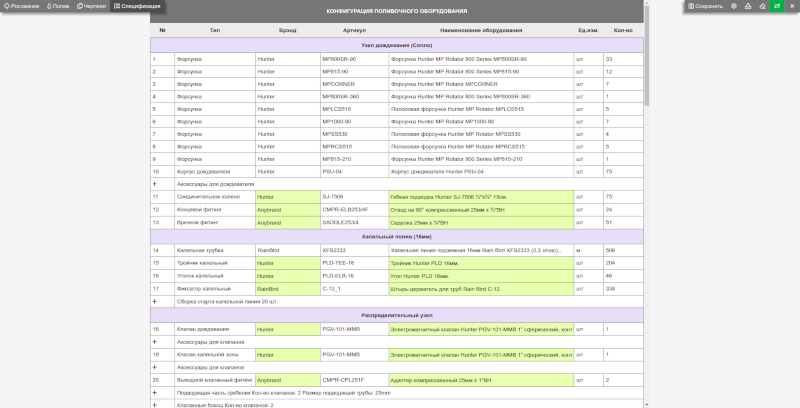The width and height of the screenshot is (800, 408).
Task: Expand the Клапанные боксы row
Action: (154, 405)
